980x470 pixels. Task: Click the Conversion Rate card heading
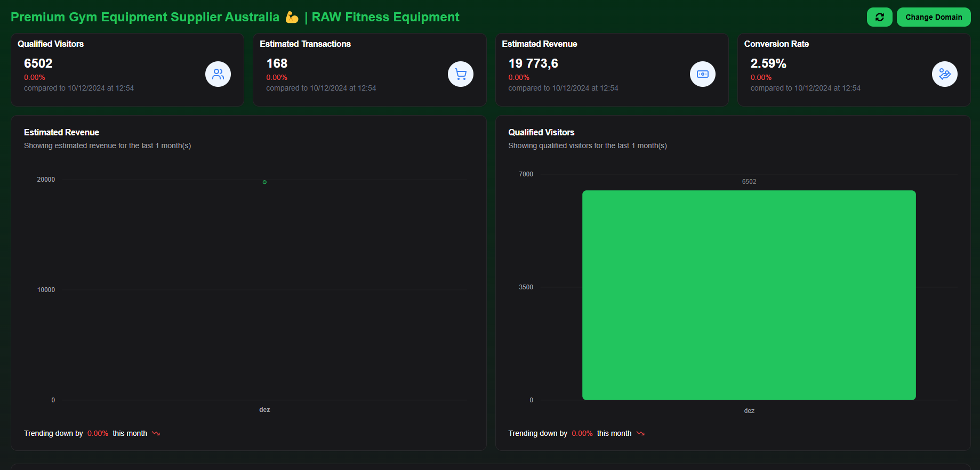[x=776, y=44]
